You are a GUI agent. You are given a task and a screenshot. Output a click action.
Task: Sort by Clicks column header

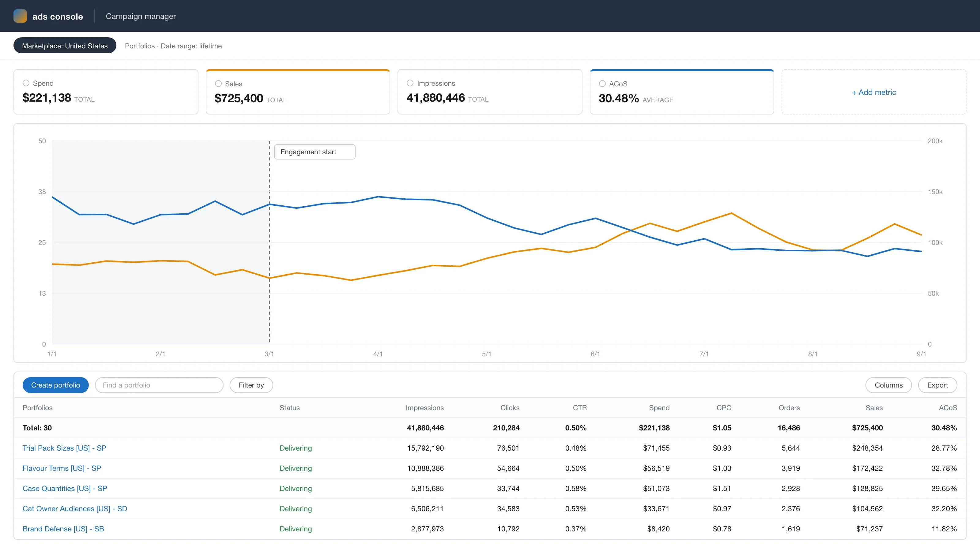[x=510, y=408]
